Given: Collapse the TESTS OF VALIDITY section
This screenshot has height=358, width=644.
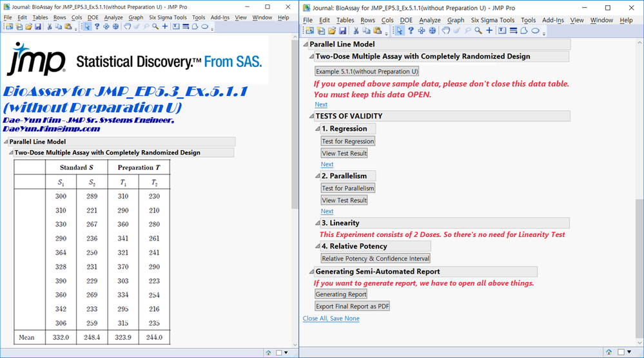Looking at the screenshot, I should [x=311, y=117].
